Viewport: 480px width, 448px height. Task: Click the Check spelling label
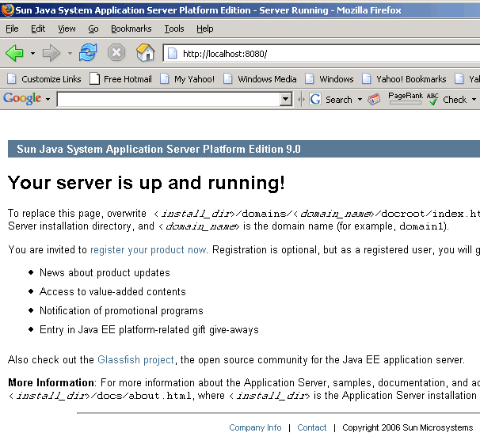(455, 100)
